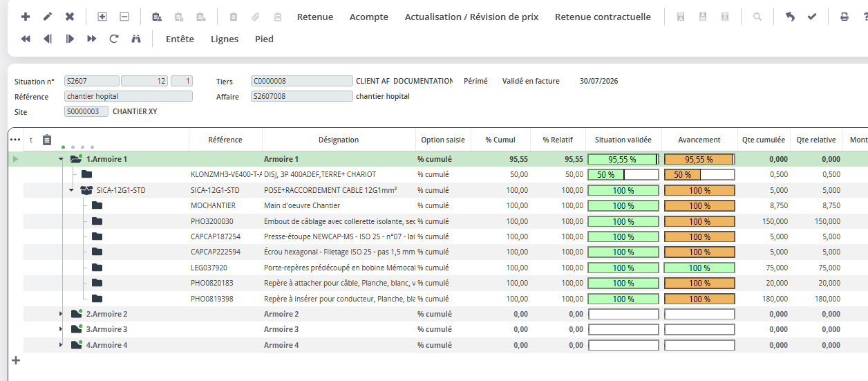
Task: Click Situation validée 50 % bar
Action: tap(623, 174)
